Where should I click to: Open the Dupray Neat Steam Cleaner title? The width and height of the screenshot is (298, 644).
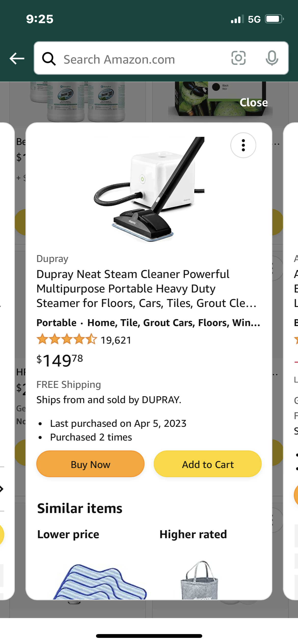pos(146,289)
